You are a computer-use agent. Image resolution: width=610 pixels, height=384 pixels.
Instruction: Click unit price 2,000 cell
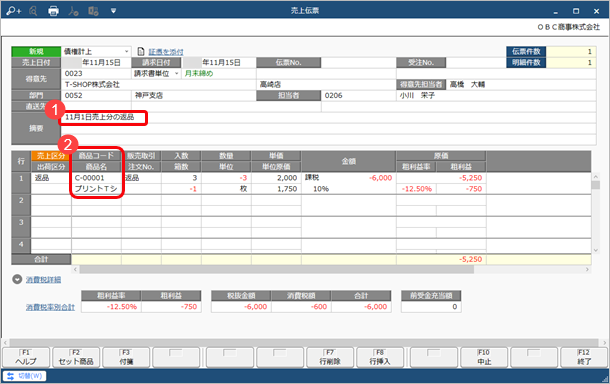pyautogui.click(x=276, y=178)
